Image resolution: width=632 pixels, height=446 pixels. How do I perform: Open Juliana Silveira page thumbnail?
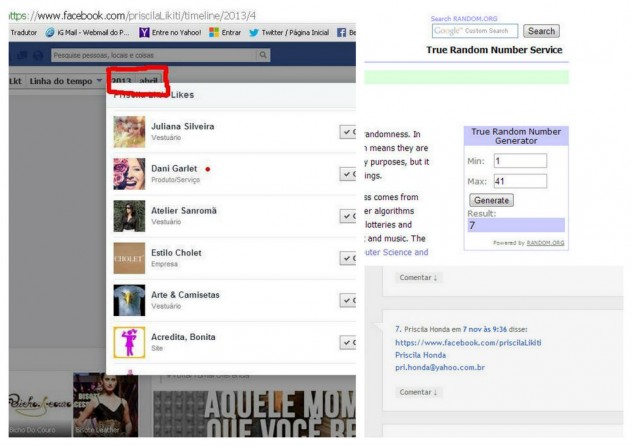click(x=129, y=132)
